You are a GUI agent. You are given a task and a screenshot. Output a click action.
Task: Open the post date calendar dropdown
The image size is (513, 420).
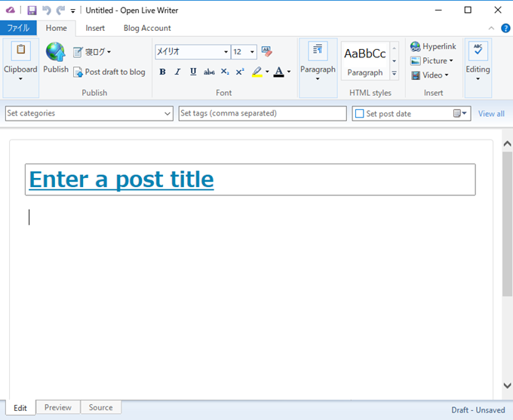(460, 114)
